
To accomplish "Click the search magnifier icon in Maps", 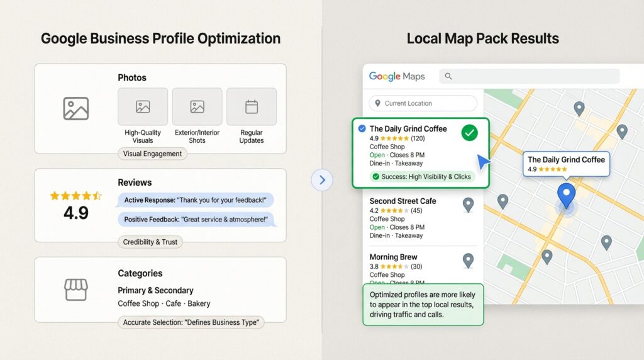I will tap(448, 76).
